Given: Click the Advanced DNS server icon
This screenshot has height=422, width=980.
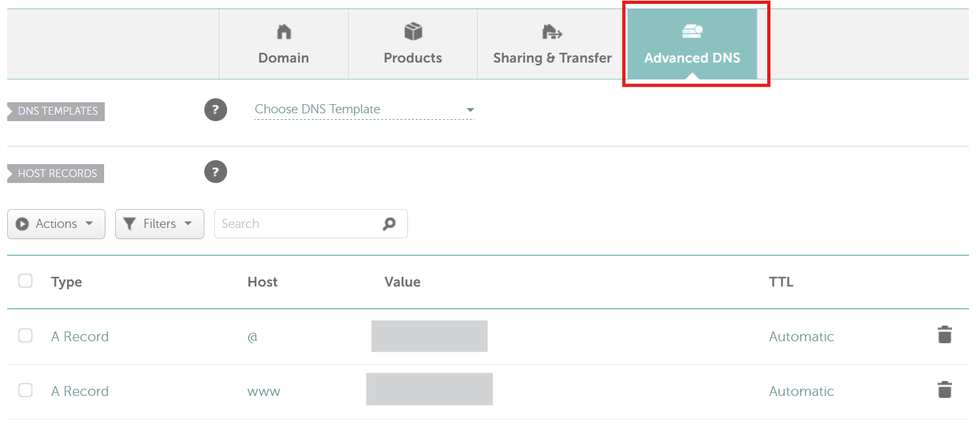Looking at the screenshot, I should pyautogui.click(x=692, y=31).
